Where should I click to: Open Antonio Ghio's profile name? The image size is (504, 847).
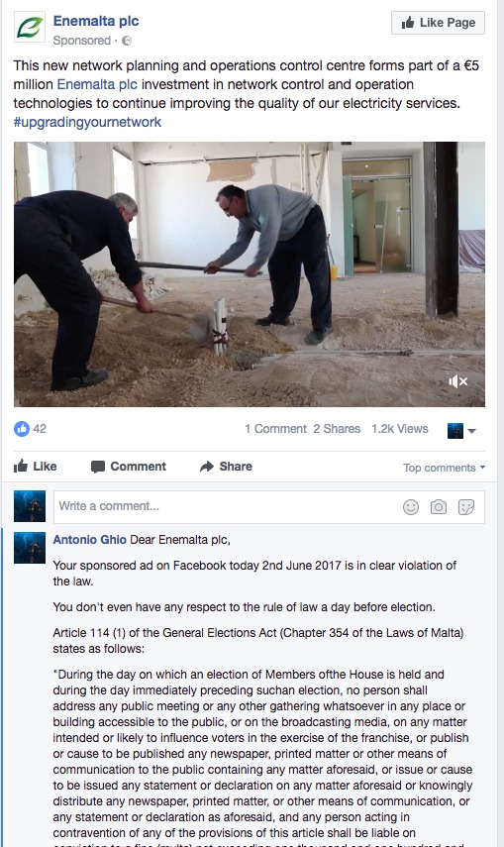click(90, 540)
